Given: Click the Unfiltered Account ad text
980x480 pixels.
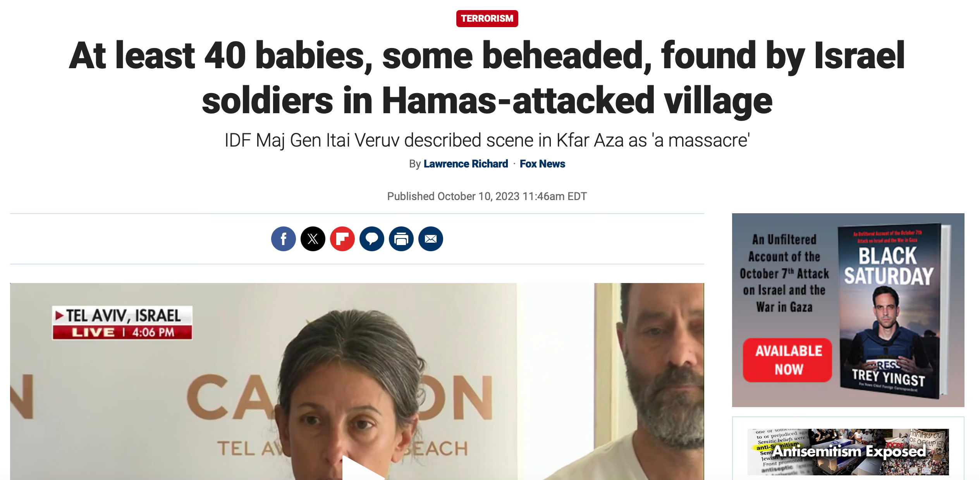Looking at the screenshot, I should [784, 273].
